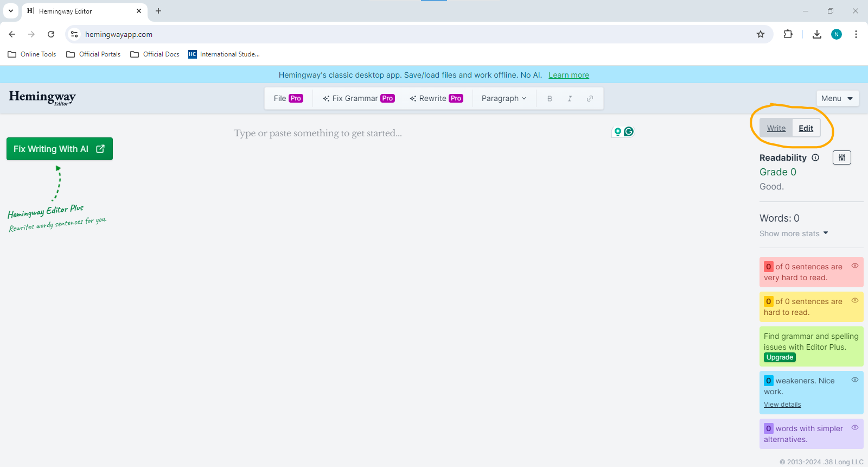This screenshot has height=467, width=868.
Task: Open the Learn more link in banner
Action: click(569, 75)
